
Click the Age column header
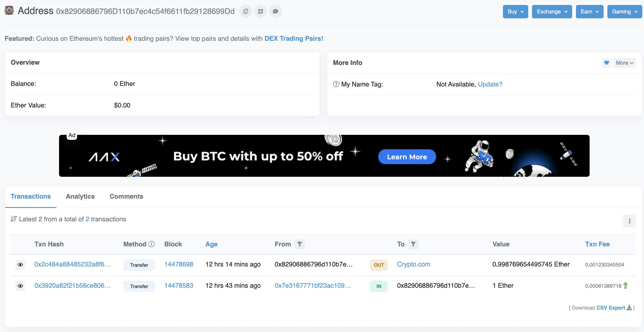211,244
